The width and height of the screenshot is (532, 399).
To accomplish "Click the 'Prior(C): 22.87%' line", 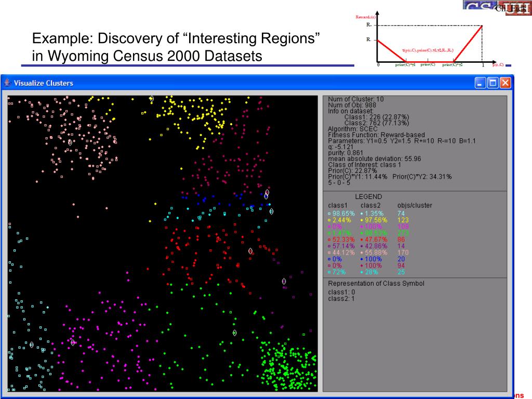I will pos(353,170).
